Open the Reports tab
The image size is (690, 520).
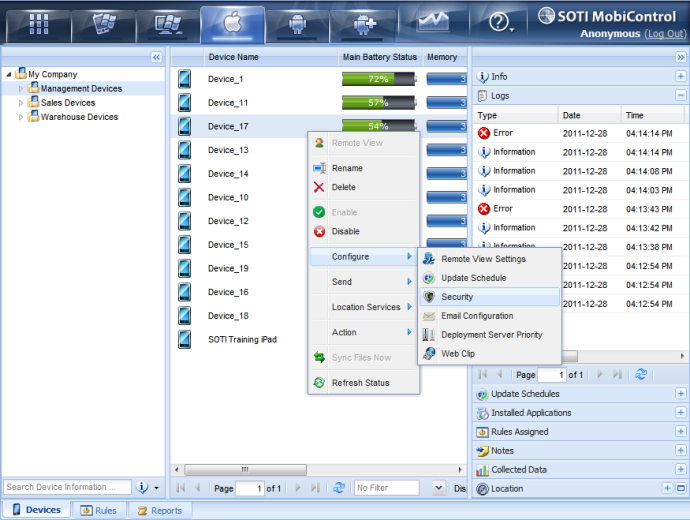[159, 510]
